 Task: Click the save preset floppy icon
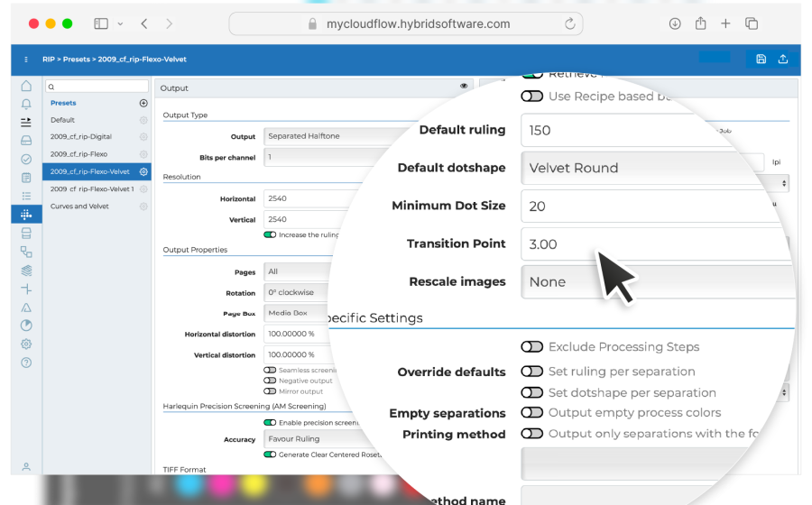pyautogui.click(x=761, y=59)
